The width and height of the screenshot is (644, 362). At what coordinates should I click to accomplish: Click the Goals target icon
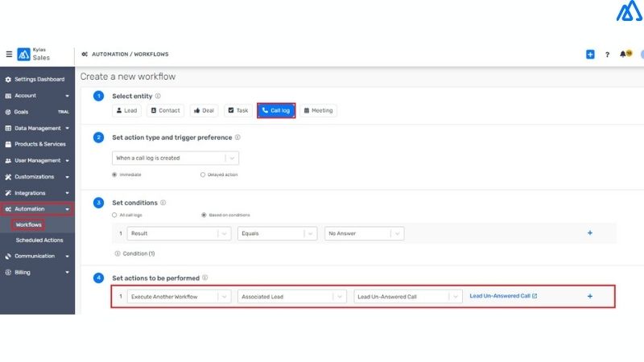click(8, 112)
